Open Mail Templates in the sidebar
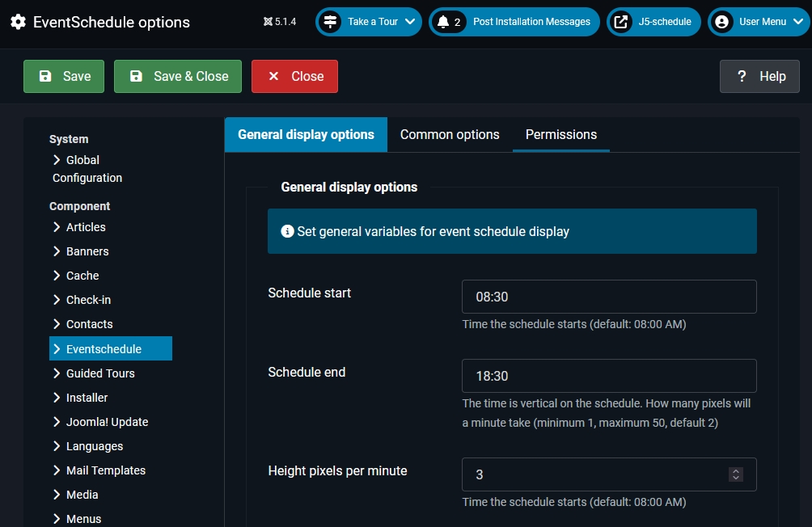 pos(105,470)
